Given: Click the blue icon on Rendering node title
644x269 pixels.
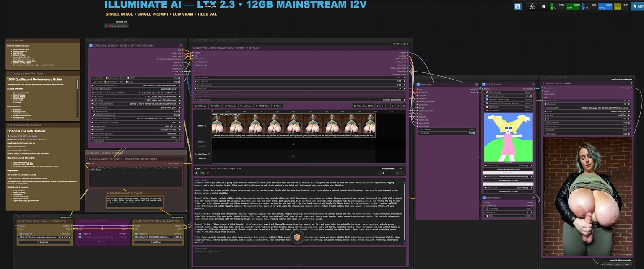Looking at the screenshot, I should point(418,84).
